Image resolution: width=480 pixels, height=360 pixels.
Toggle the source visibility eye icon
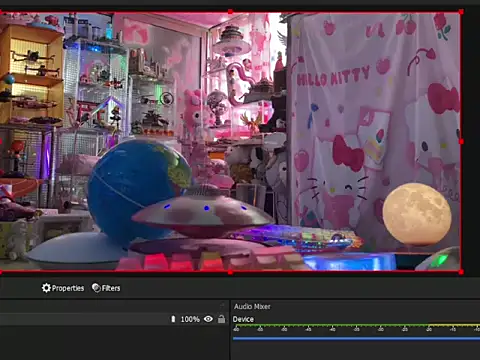[x=208, y=319]
